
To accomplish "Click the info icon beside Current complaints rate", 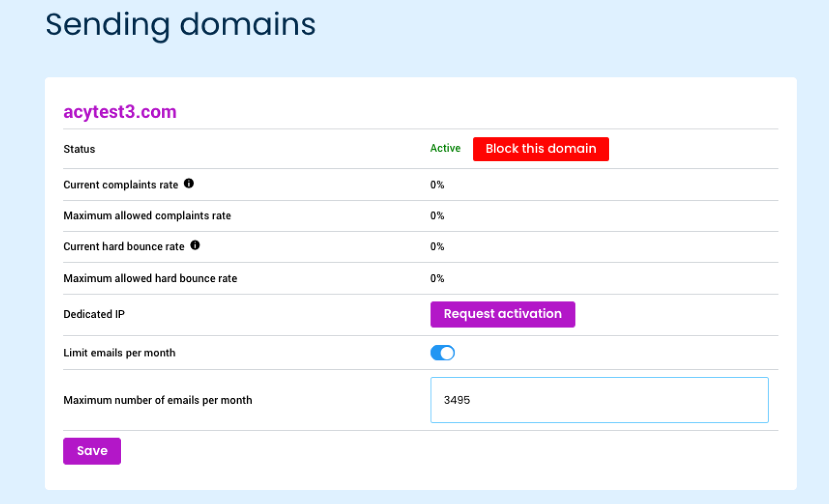I will [x=189, y=184].
